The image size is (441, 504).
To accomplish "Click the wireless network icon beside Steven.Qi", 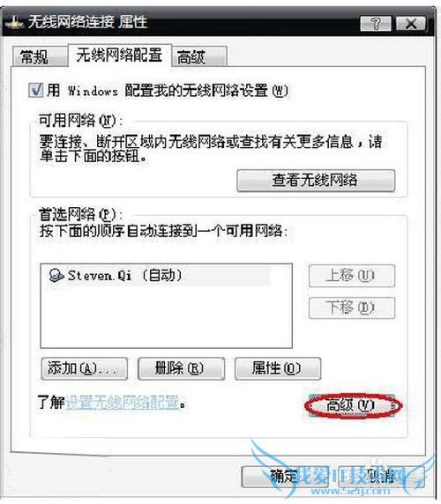I will 56,276.
